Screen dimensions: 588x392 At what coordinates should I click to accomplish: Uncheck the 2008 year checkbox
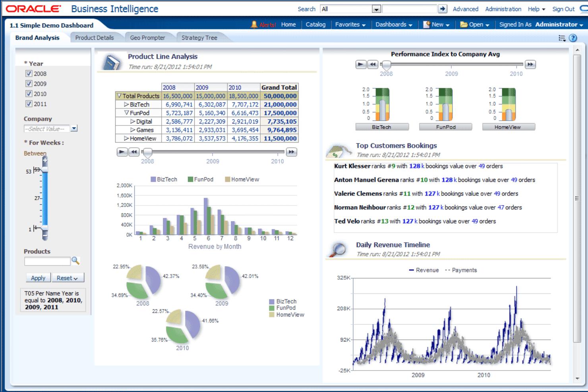[x=29, y=73]
